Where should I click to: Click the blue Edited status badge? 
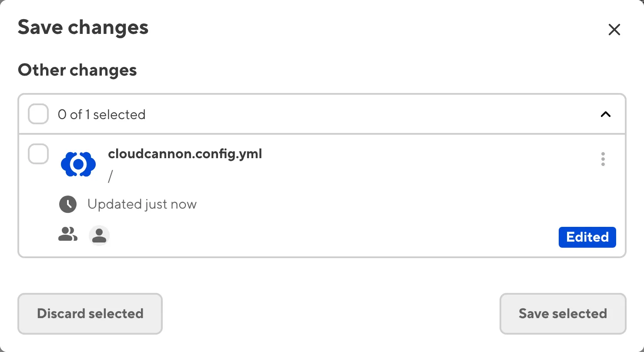[x=587, y=237]
